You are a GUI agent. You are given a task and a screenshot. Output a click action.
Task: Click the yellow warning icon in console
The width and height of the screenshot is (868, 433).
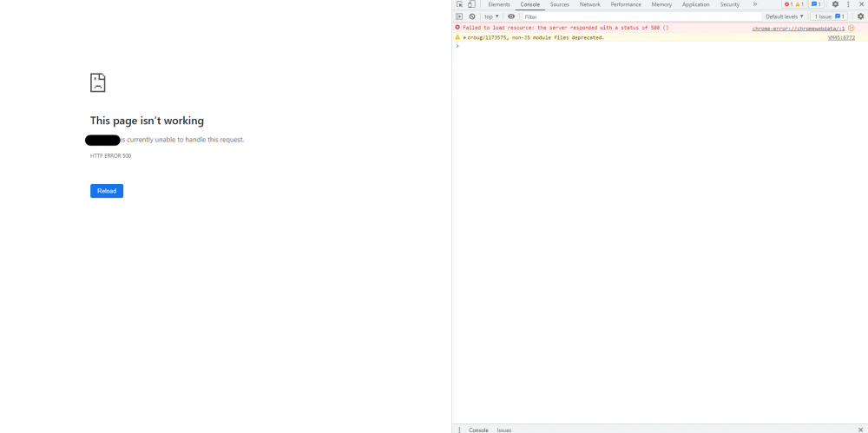point(457,37)
